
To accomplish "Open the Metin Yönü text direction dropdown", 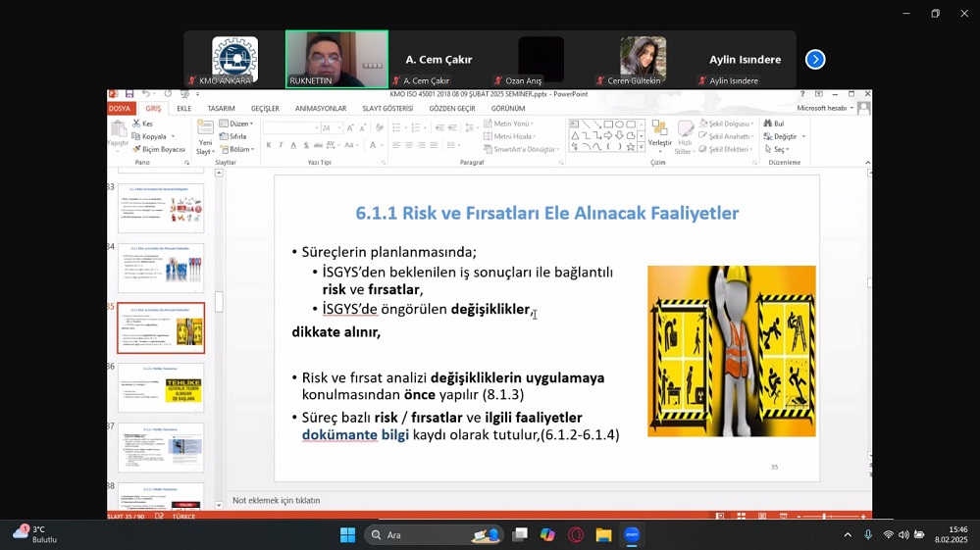I will pos(509,124).
